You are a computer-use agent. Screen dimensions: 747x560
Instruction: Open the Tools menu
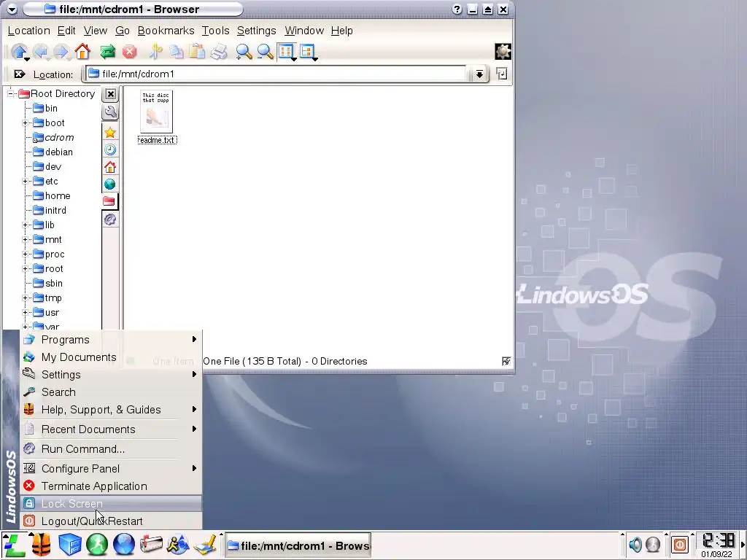(215, 31)
